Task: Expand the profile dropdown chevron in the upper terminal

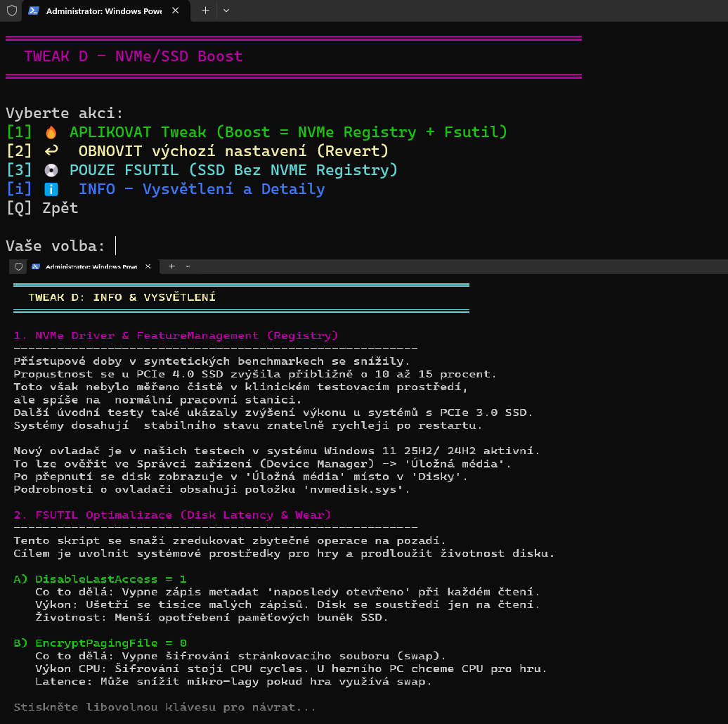Action: point(226,11)
